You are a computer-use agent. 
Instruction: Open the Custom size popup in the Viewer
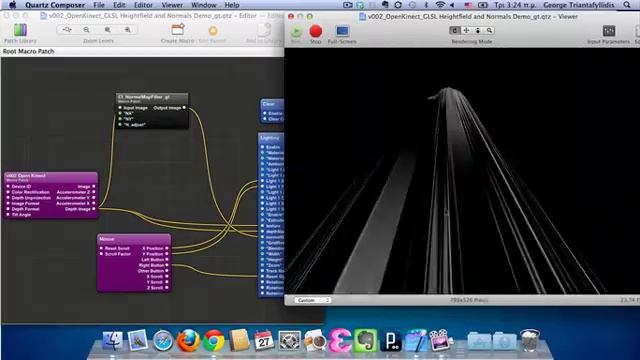click(313, 300)
